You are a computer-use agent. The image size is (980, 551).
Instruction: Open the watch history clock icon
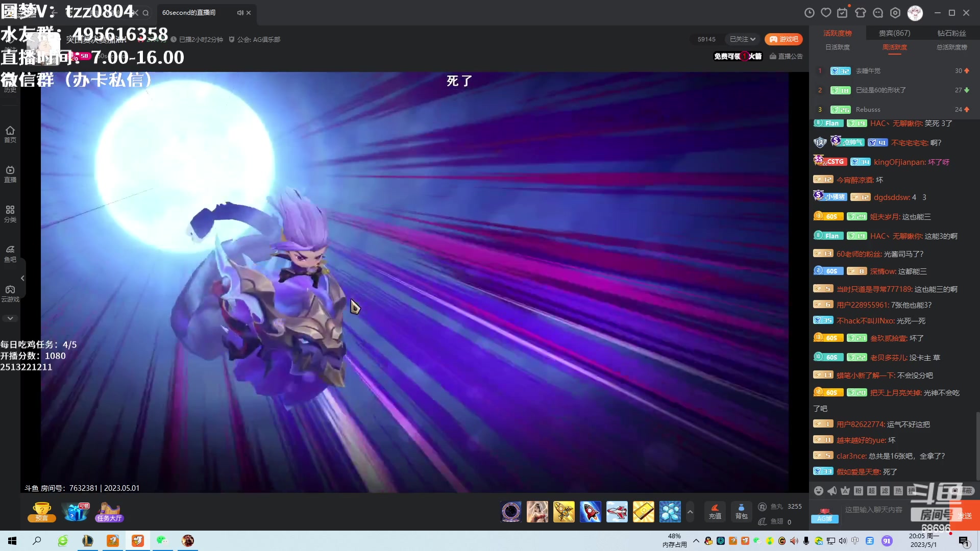point(810,13)
